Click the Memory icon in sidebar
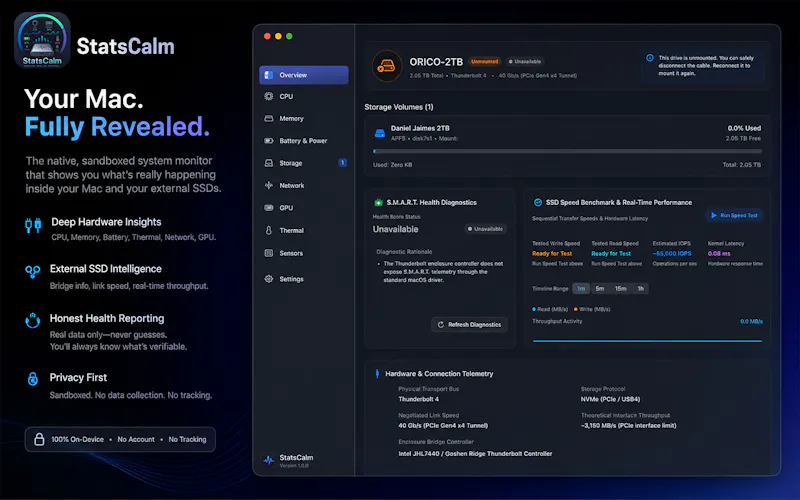 pyautogui.click(x=269, y=118)
